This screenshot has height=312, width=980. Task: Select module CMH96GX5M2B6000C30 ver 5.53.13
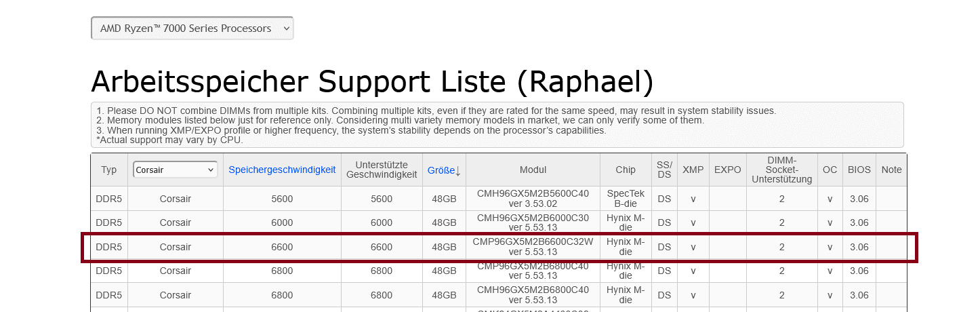(533, 222)
